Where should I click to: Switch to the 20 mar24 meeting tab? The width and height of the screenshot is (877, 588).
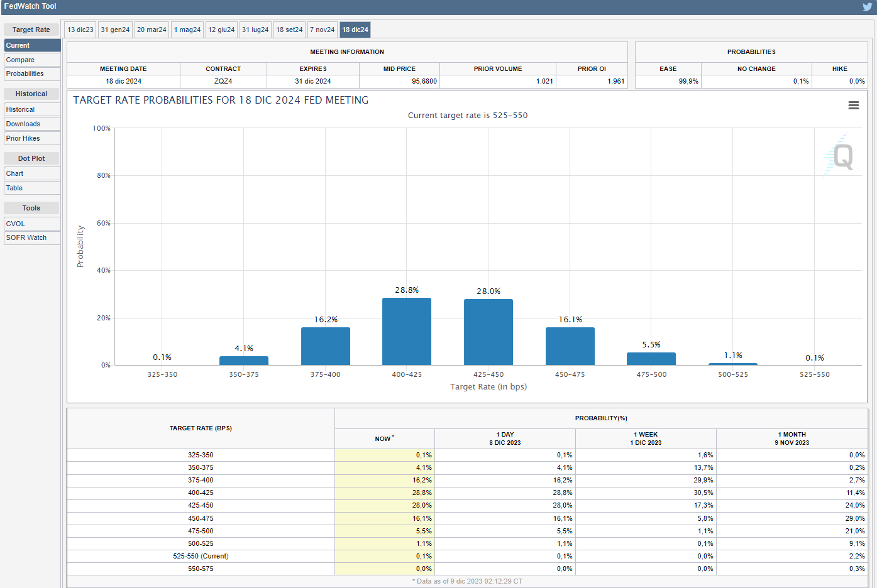152,30
